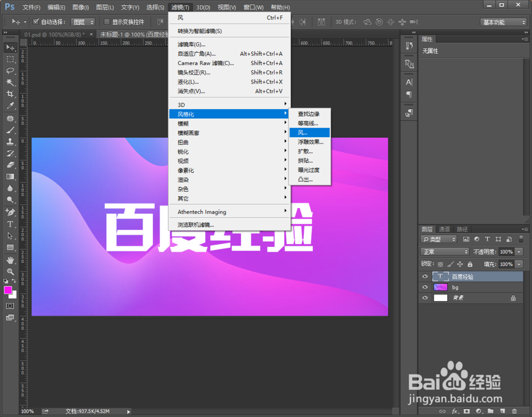
Task: Choose 查找边缘 filter
Action: [x=310, y=114]
